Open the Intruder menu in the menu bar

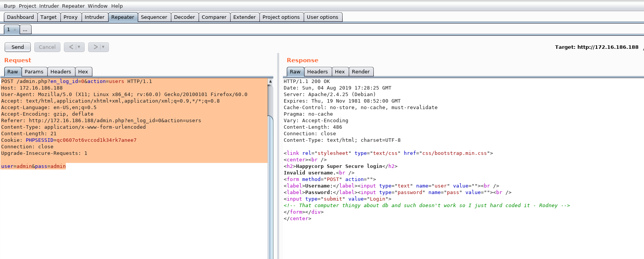pos(49,6)
